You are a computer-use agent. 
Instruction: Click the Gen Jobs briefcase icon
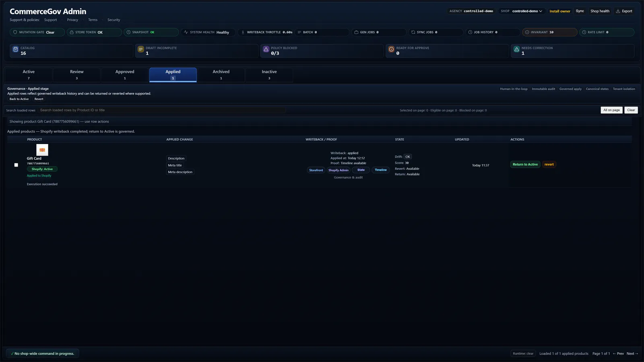point(356,32)
